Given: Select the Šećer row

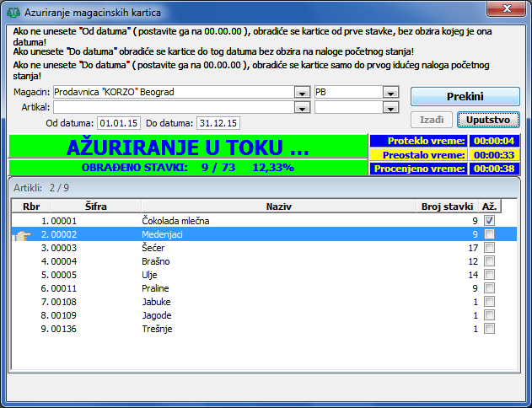Looking at the screenshot, I should point(264,248).
